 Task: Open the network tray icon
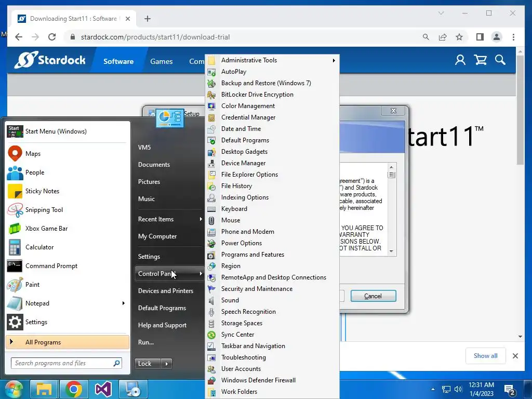click(446, 389)
